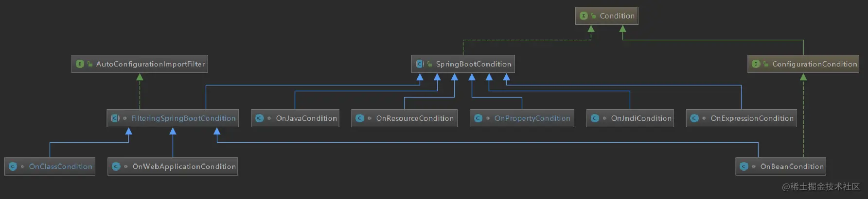868x199 pixels.
Task: Click the OnJndiCondition class icon
Action: tap(595, 118)
